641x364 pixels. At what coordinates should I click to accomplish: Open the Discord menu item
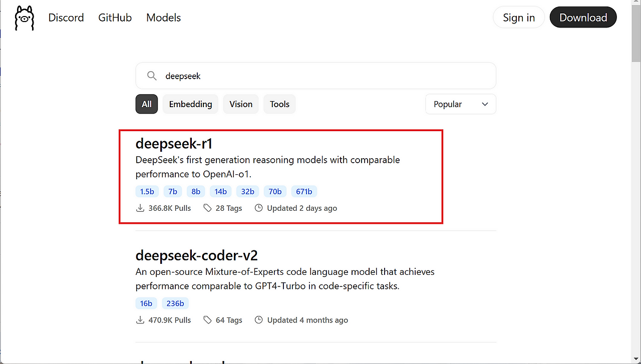66,18
